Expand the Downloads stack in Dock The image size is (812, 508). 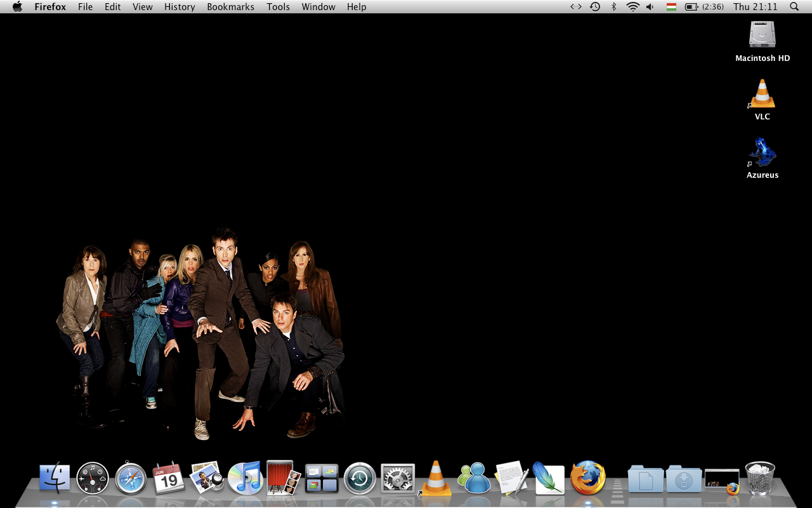point(683,479)
